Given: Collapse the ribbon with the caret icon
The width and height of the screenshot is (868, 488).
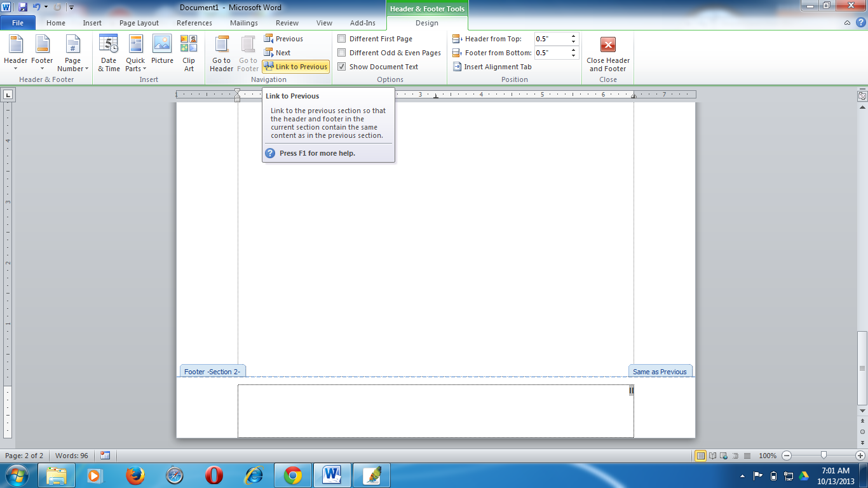Looking at the screenshot, I should click(x=848, y=23).
